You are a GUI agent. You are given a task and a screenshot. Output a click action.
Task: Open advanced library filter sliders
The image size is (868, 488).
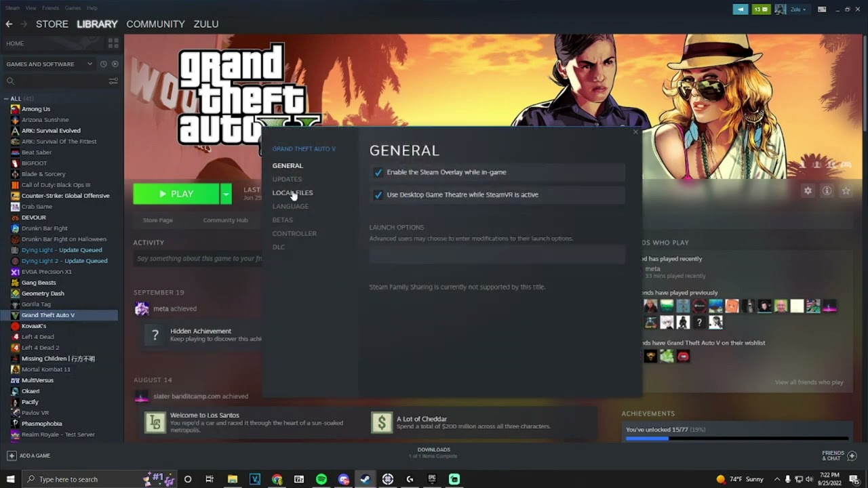[x=113, y=81]
